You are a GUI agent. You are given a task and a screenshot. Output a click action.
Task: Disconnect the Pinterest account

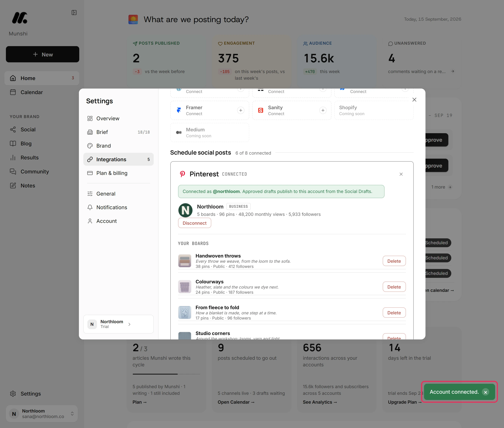[x=194, y=223]
